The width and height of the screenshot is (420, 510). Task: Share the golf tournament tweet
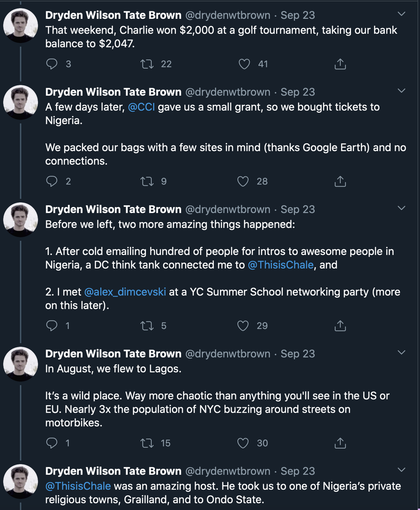pos(340,64)
